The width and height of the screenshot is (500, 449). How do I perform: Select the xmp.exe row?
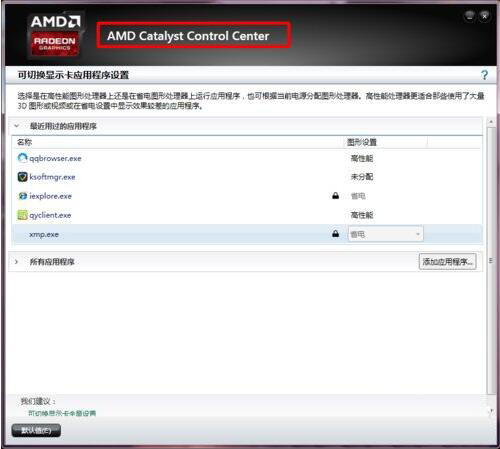pos(247,234)
